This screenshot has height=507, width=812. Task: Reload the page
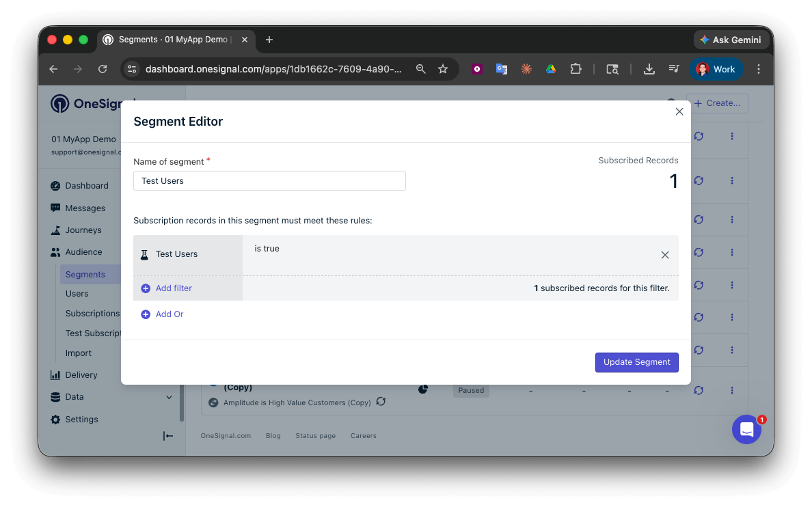point(102,69)
